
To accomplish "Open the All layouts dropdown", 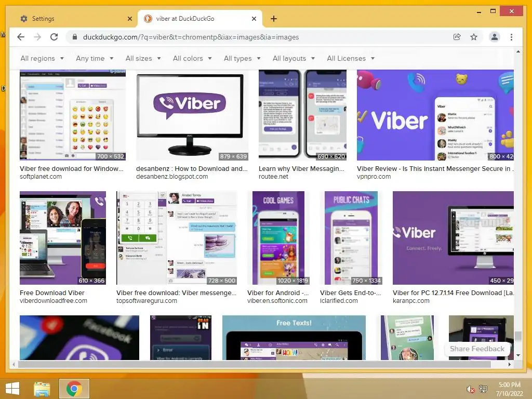I will coord(294,58).
